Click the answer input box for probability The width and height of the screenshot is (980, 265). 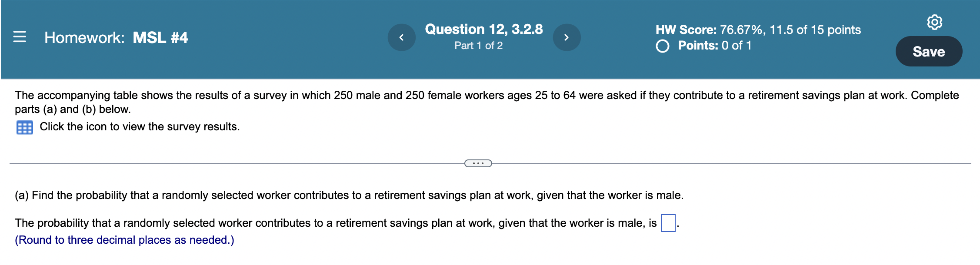pyautogui.click(x=668, y=222)
